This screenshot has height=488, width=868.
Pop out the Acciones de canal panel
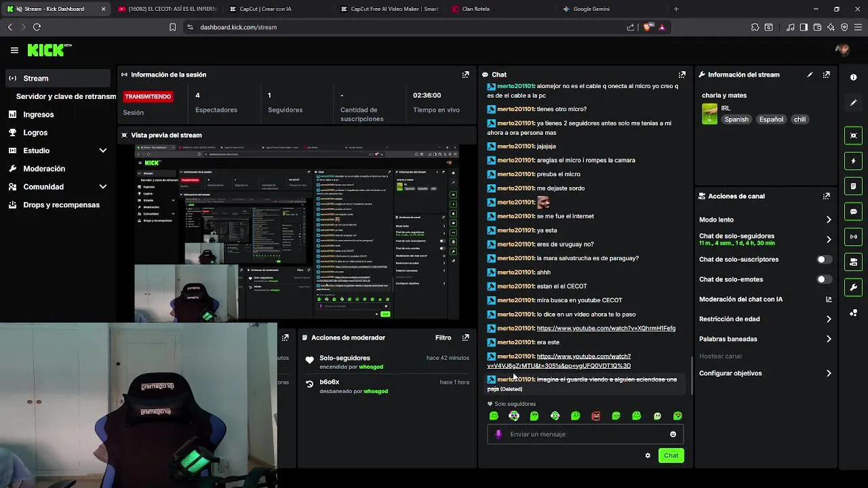pos(826,196)
